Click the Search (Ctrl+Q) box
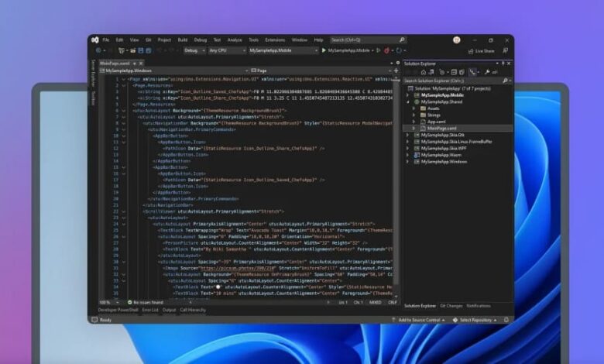Viewport: 604px width, 364px height. click(x=368, y=39)
